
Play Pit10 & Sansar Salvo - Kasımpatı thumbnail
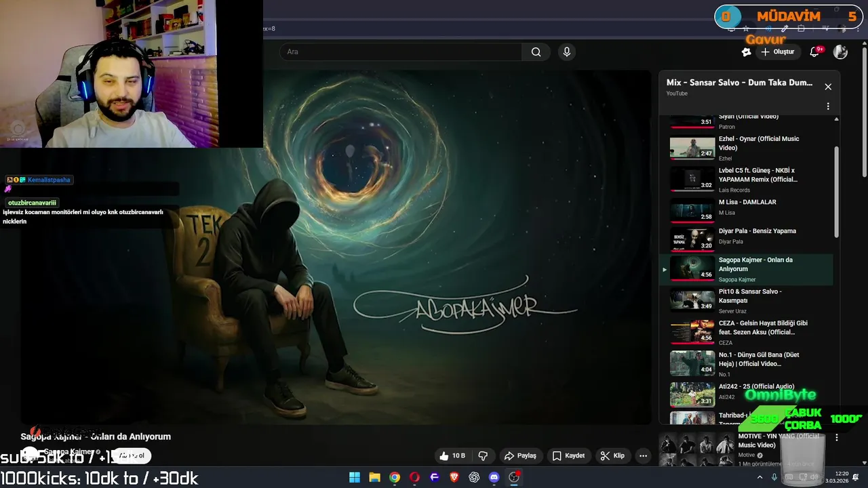[x=692, y=300]
